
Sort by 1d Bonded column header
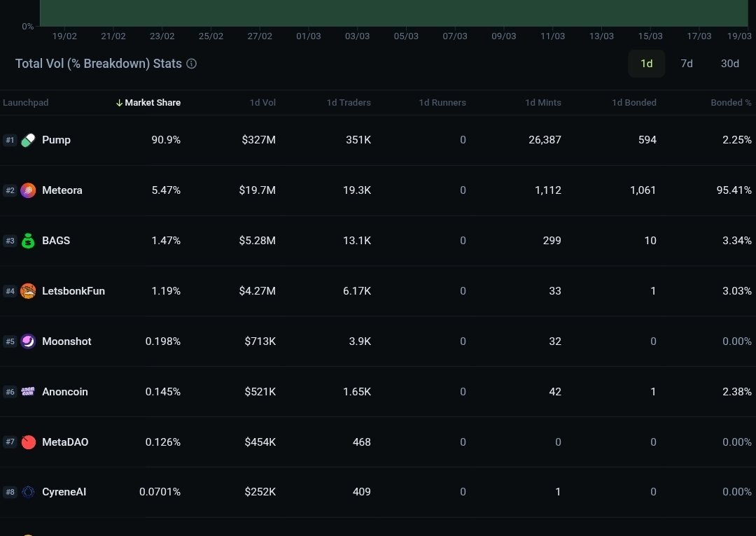[634, 103]
